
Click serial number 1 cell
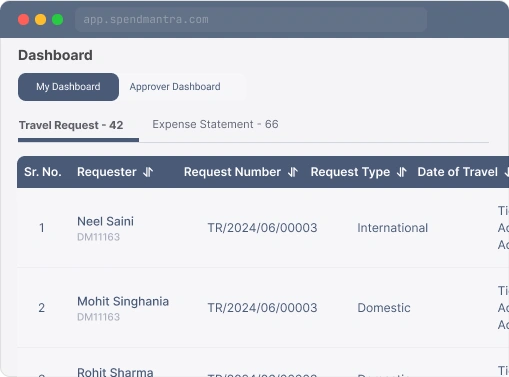42,228
